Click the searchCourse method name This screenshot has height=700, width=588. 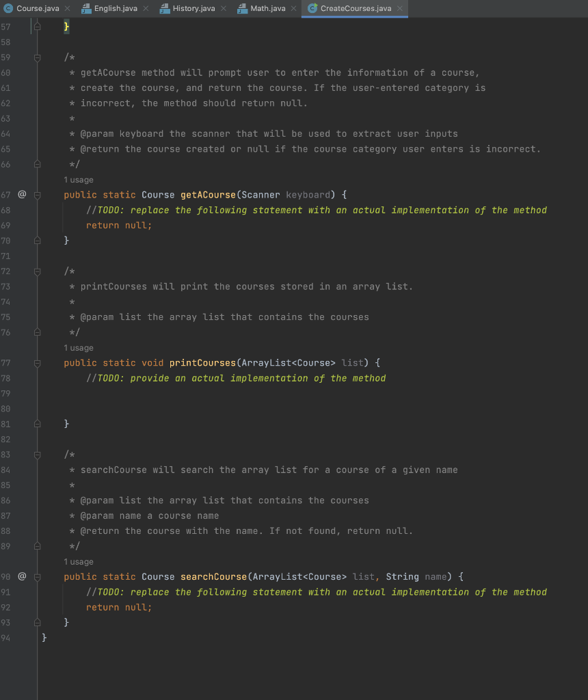(x=213, y=577)
